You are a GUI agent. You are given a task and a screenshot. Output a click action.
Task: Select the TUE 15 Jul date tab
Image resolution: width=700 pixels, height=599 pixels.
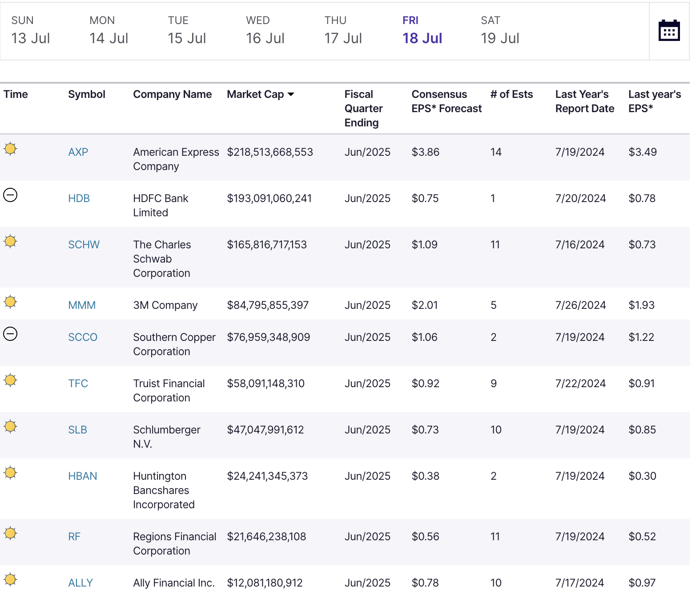[x=187, y=30]
